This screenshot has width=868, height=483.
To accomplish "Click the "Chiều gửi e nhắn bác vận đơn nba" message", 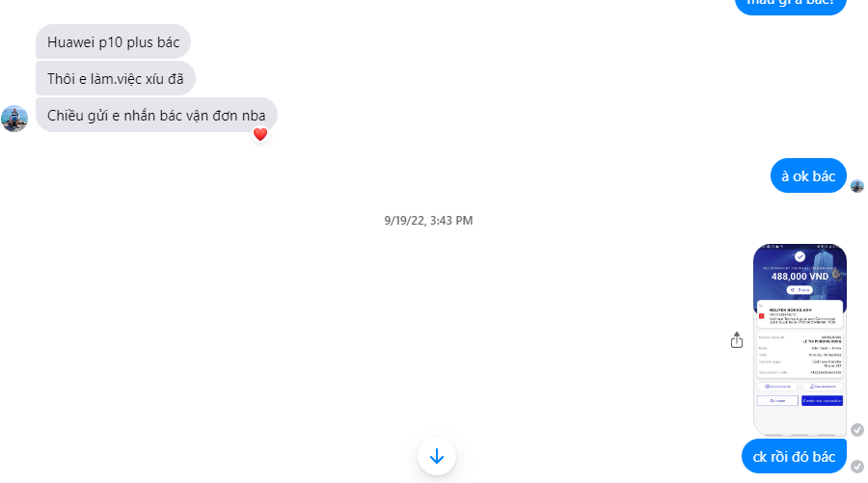I will coord(156,115).
